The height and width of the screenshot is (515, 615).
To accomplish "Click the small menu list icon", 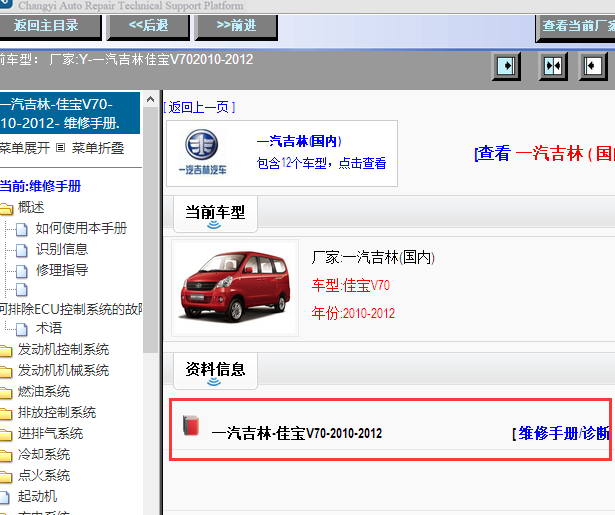I will pyautogui.click(x=60, y=148).
